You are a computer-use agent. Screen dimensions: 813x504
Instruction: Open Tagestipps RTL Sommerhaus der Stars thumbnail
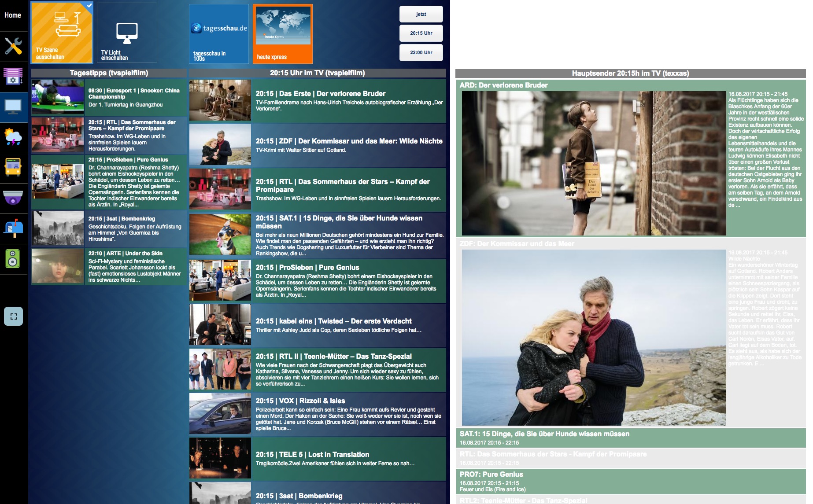(58, 135)
